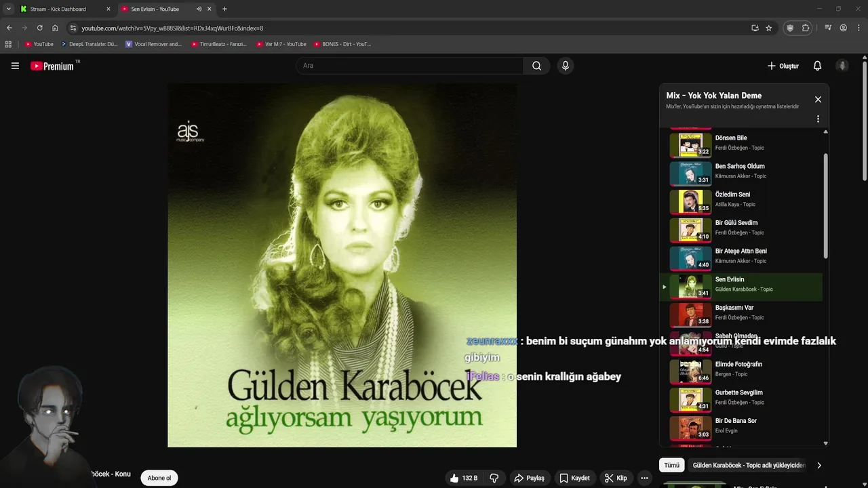Dislike the video with thumbs down
This screenshot has width=868, height=488.
coord(494,478)
